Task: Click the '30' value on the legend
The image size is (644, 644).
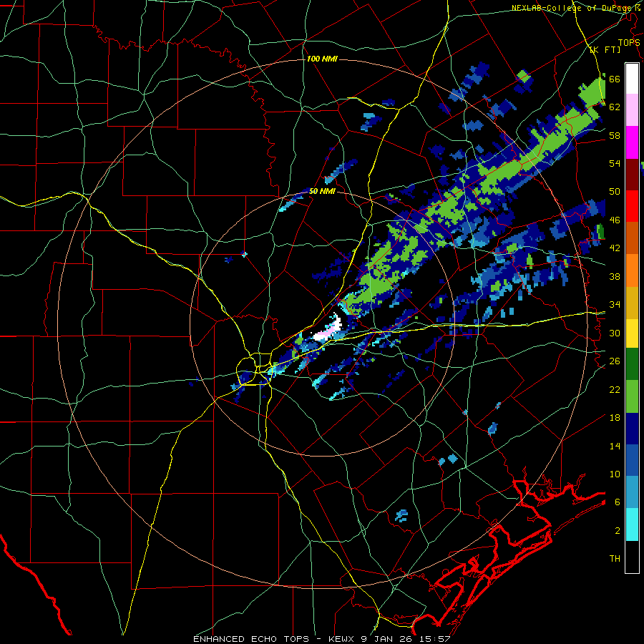Action: 615,333
